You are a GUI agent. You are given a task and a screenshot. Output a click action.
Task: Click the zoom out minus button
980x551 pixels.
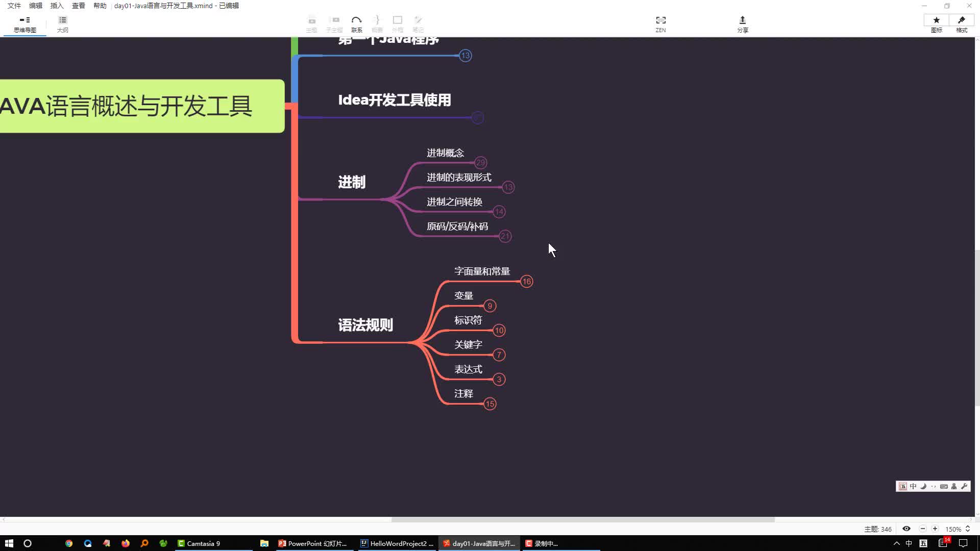click(923, 529)
